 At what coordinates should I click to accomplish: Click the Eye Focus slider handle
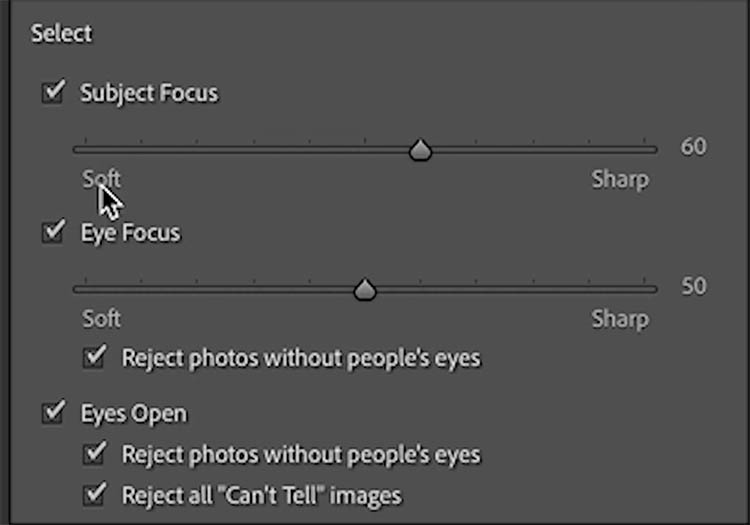(x=366, y=289)
